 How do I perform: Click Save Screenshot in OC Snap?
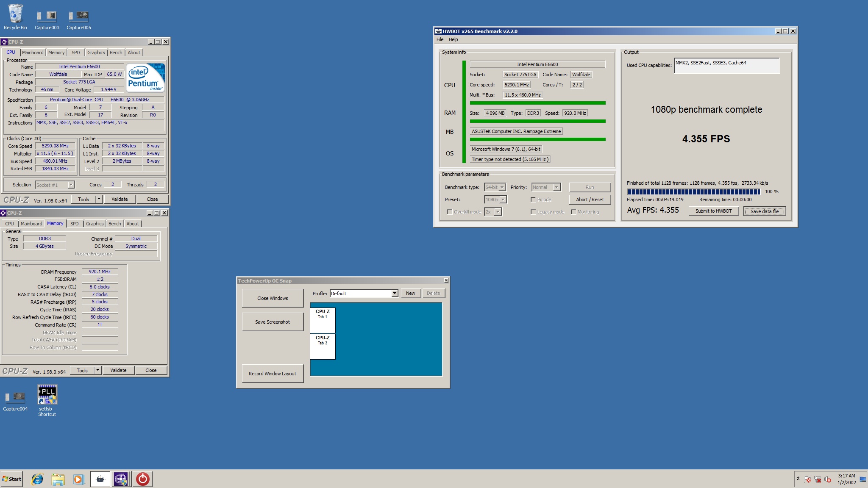273,322
